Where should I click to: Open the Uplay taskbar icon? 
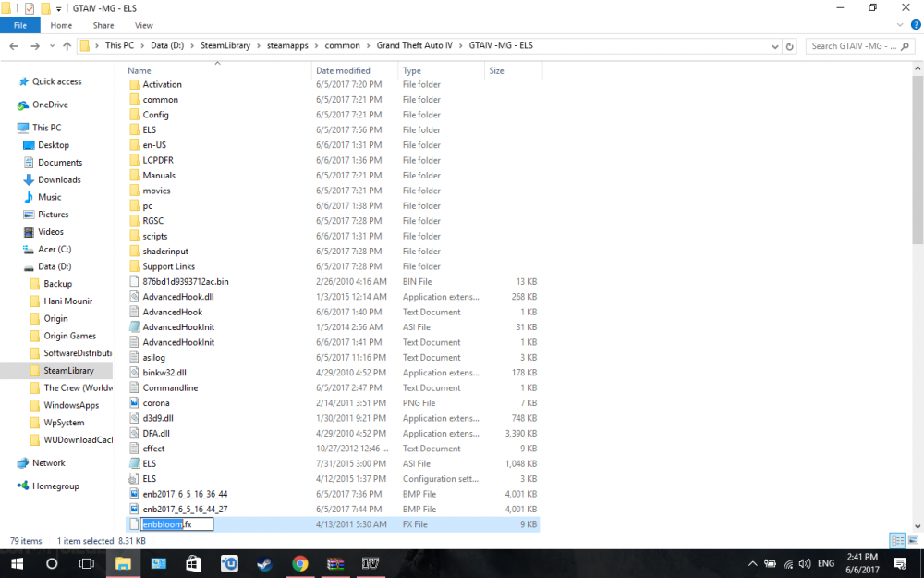tap(229, 564)
